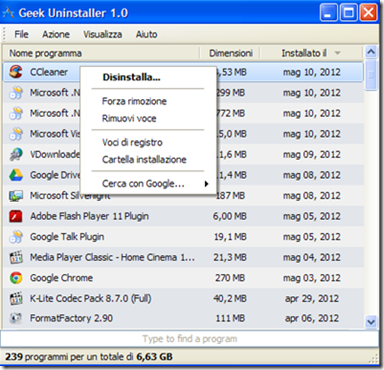Sort by Dimensioni column header
The width and height of the screenshot is (384, 370).
point(231,53)
